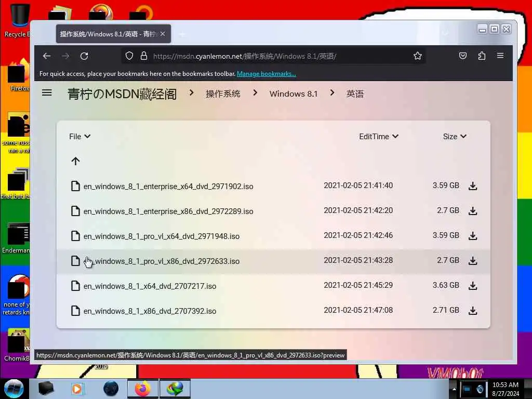Viewport: 532px width, 399px height.
Task: Open tracking protection shield icon
Action: tap(129, 56)
